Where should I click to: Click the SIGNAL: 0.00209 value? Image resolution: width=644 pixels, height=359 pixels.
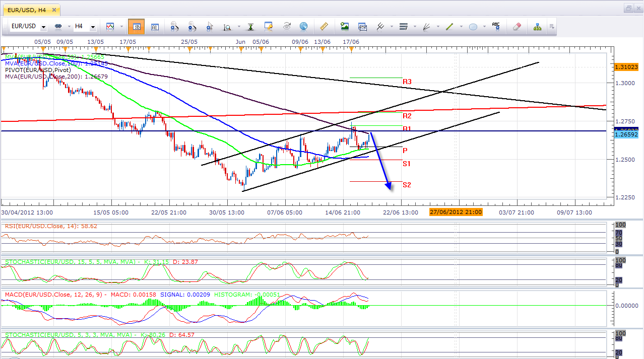184,294
